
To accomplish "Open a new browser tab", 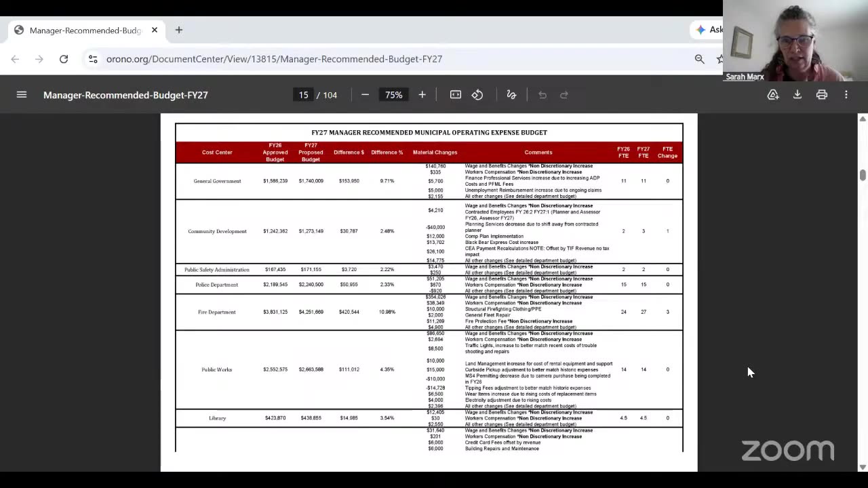I will [x=179, y=30].
